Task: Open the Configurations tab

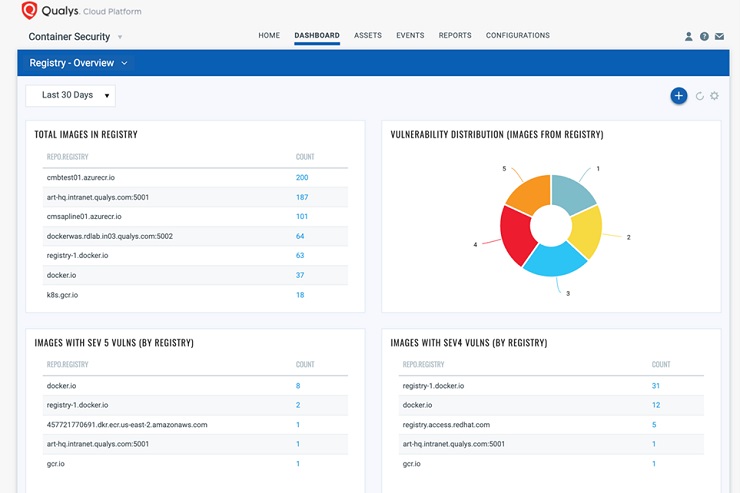Action: click(517, 36)
